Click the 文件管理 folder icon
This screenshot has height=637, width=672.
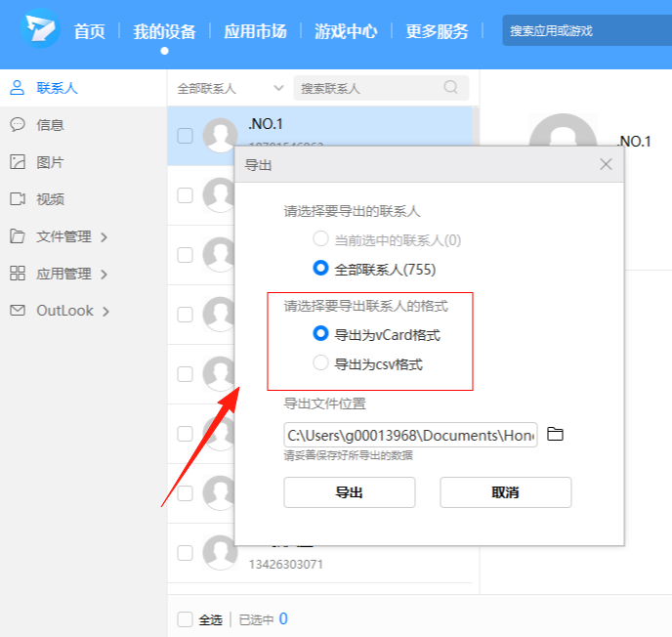18,236
